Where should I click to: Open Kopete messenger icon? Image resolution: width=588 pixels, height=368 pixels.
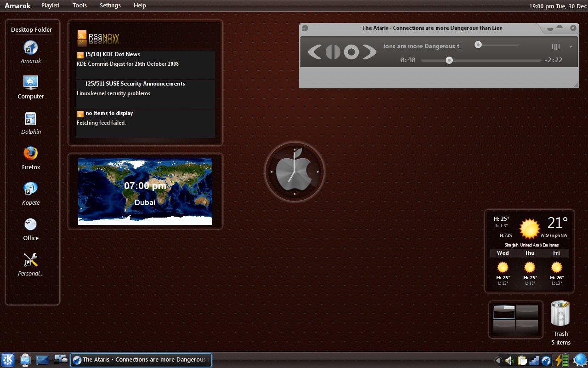(x=31, y=189)
